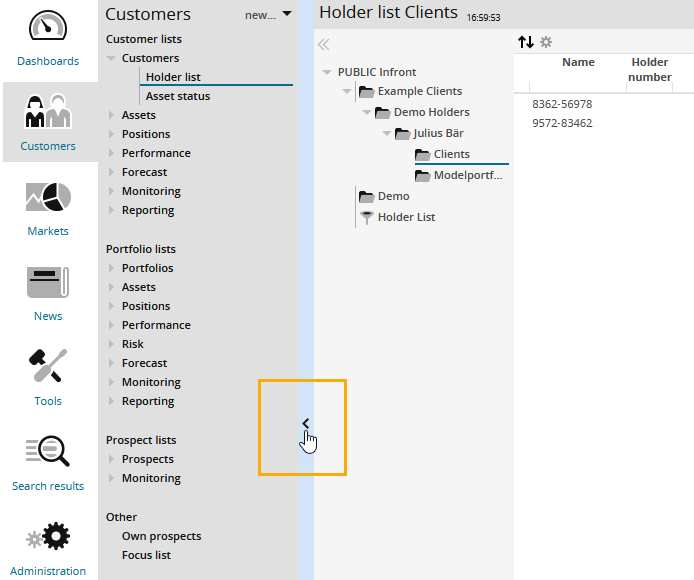Open the 'new...' dropdown menu

268,15
